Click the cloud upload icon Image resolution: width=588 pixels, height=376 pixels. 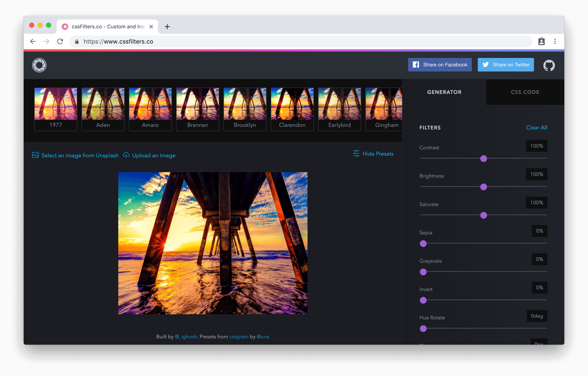[x=126, y=155]
